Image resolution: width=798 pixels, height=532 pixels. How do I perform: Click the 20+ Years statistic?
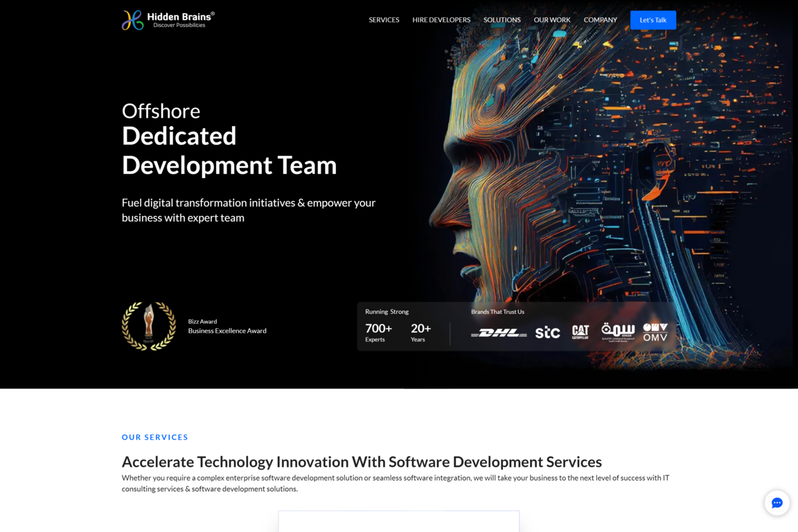pos(420,332)
